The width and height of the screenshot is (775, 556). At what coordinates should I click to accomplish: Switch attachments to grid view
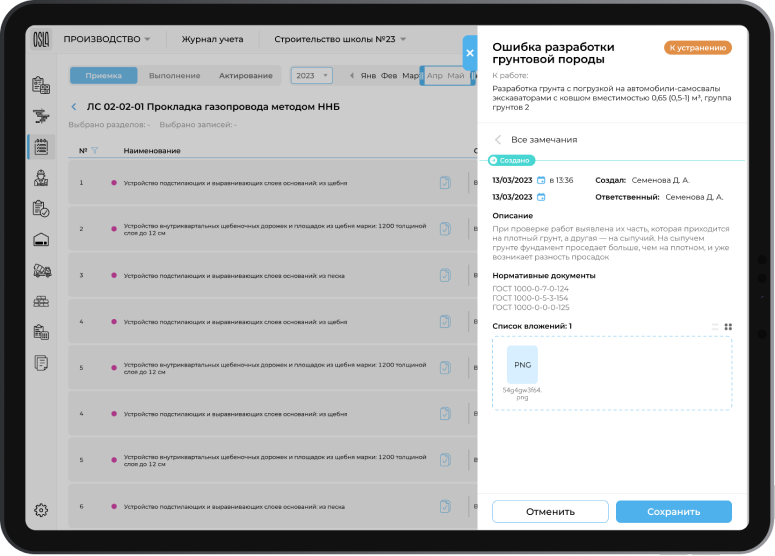tap(728, 326)
